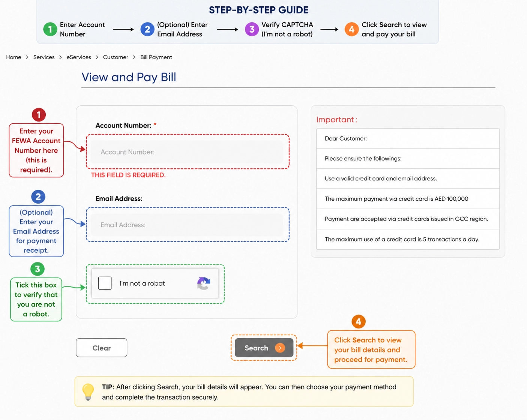Screen dimensions: 527x420
Task: Navigate to Services via breadcrumb
Action: [44, 57]
